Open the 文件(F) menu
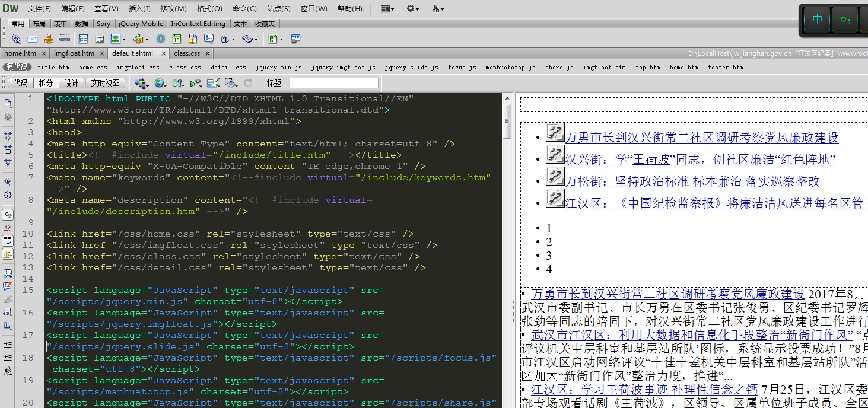 [39, 9]
